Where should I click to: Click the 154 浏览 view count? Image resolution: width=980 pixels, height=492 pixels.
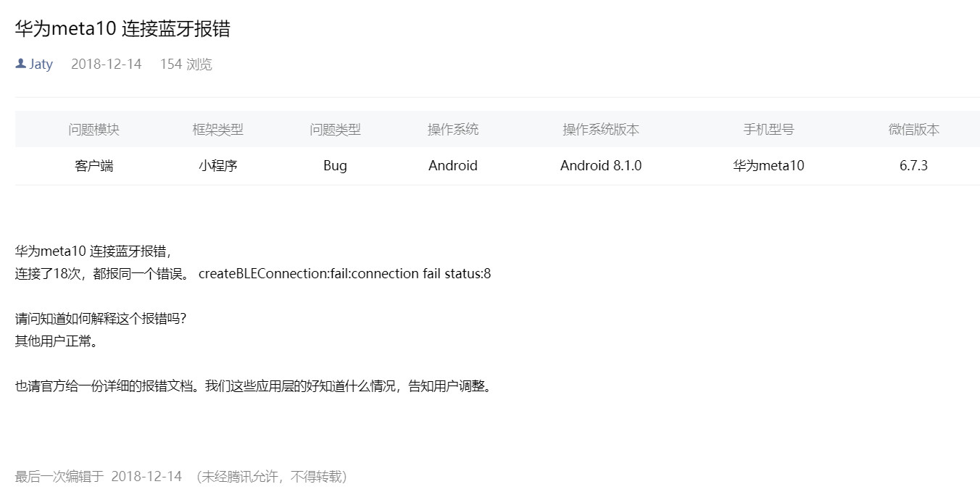(186, 64)
